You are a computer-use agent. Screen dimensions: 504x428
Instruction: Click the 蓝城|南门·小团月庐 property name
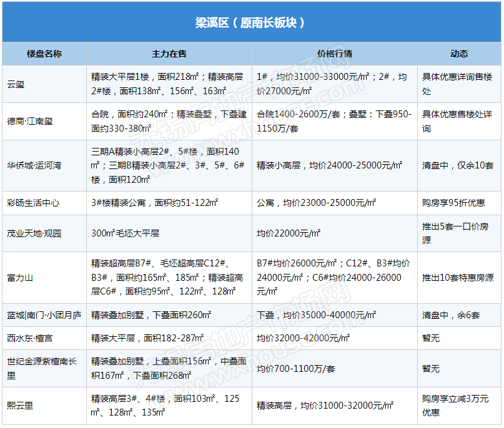[44, 315]
